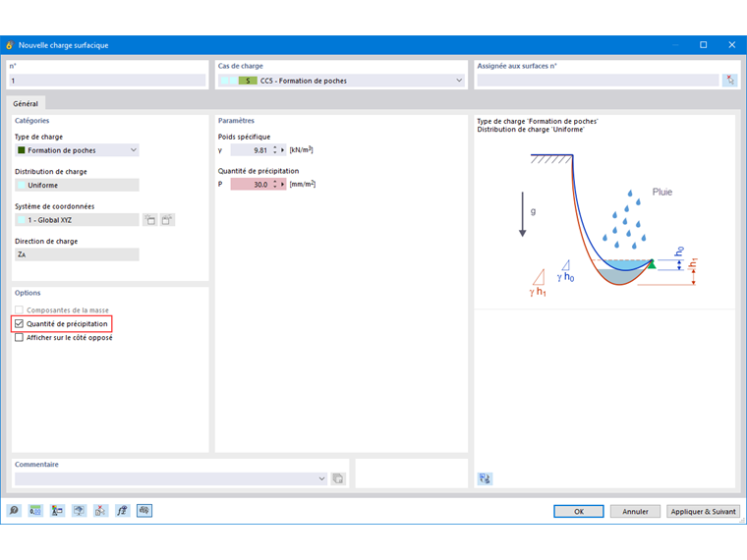Screen dimensions: 747x560
Task: Click the Direction de charge ZA field
Action: [x=77, y=254]
